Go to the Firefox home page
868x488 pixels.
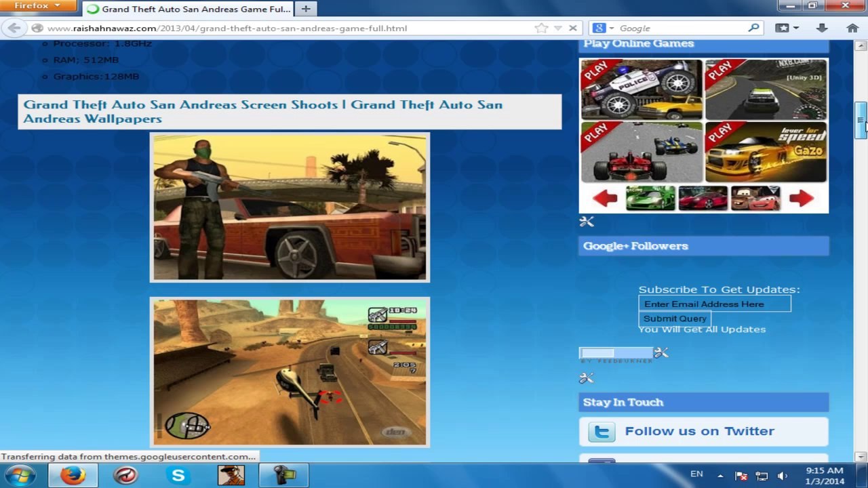coord(852,28)
